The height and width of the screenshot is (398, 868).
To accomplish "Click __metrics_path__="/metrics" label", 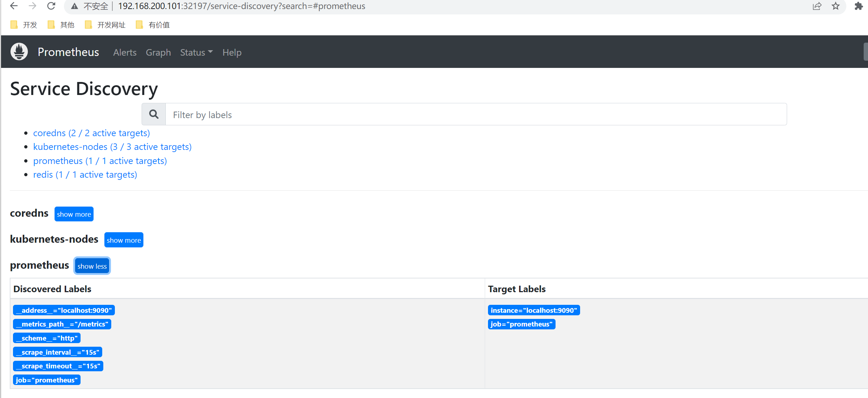I will 62,324.
